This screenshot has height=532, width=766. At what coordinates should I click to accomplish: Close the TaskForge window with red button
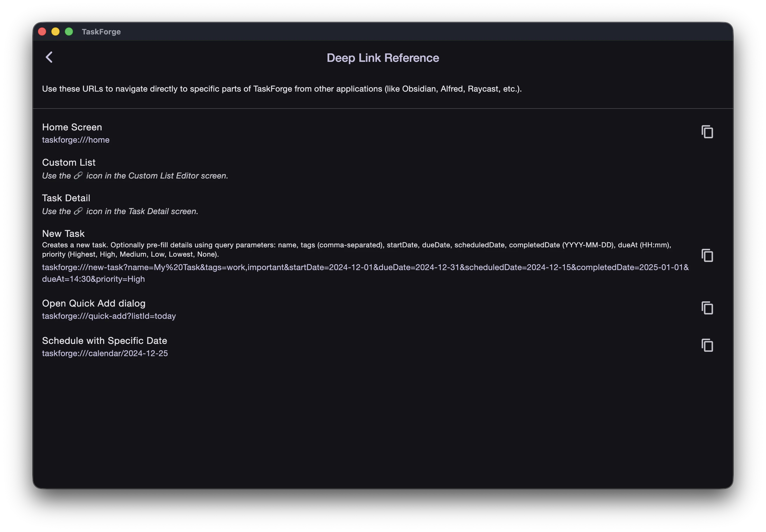pos(42,32)
